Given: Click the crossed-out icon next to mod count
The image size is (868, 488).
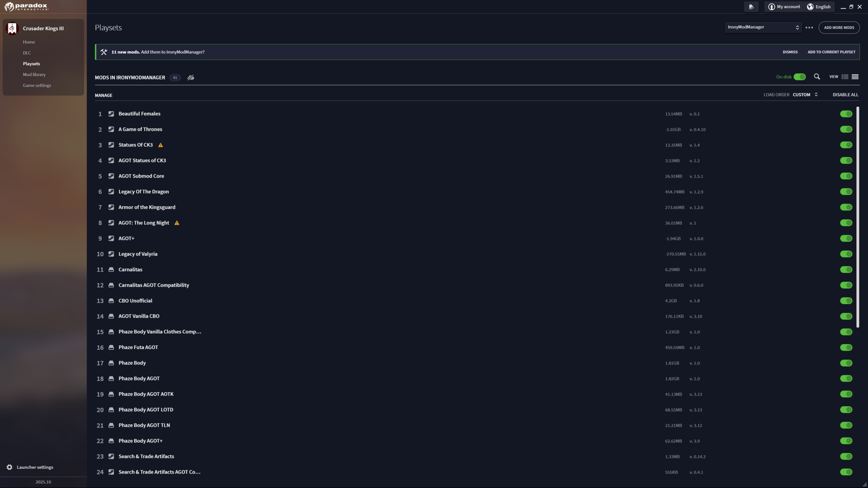Looking at the screenshot, I should (191, 78).
